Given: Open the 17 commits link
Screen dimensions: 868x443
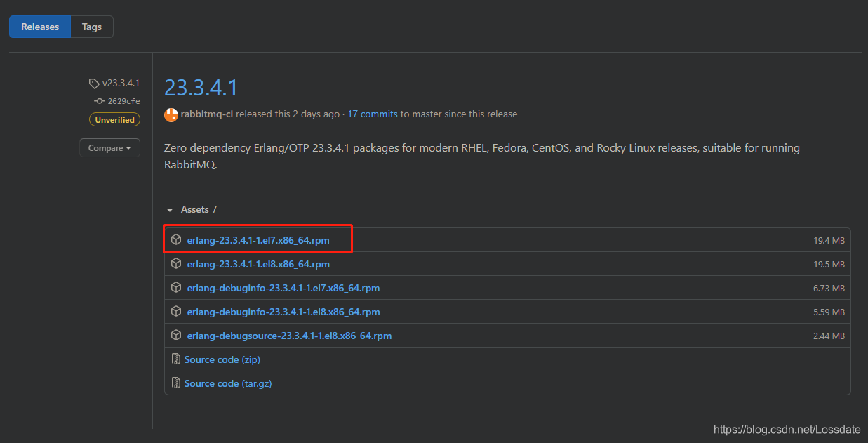Looking at the screenshot, I should click(x=373, y=114).
